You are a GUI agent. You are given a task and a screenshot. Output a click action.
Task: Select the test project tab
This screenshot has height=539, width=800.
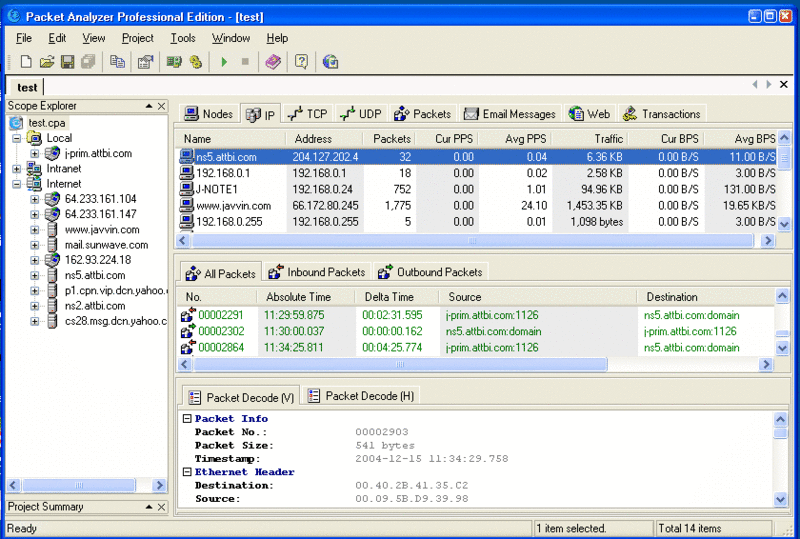[27, 87]
